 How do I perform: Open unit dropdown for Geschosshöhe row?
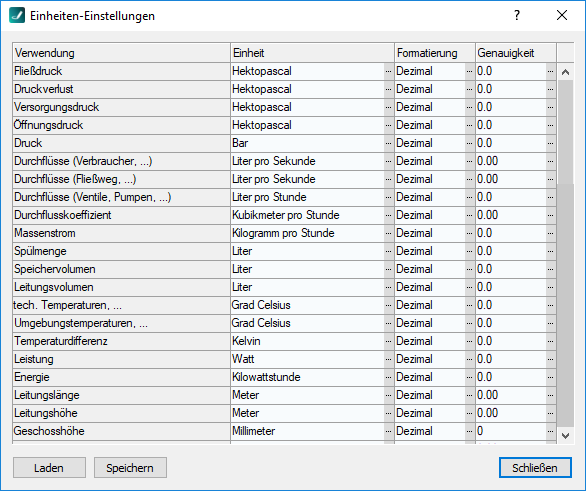pyautogui.click(x=389, y=431)
